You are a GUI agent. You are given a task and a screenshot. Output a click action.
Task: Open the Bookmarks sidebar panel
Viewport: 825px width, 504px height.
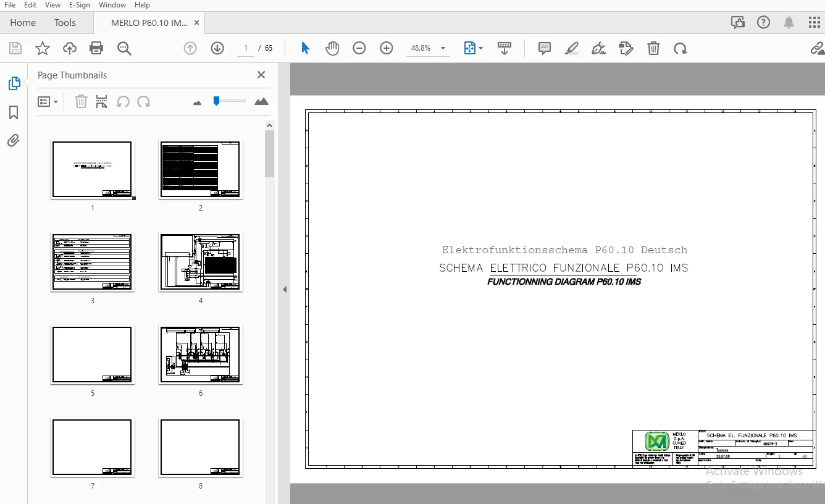(x=14, y=112)
